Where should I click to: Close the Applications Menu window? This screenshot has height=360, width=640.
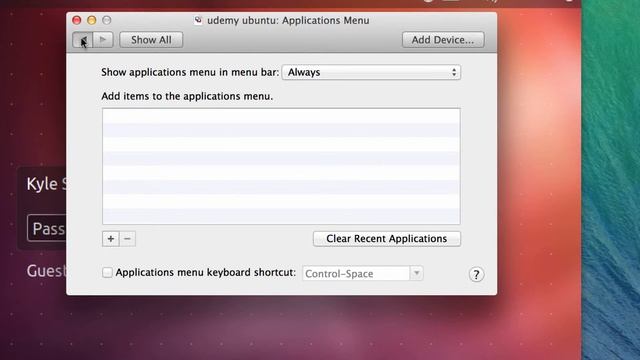point(76,20)
